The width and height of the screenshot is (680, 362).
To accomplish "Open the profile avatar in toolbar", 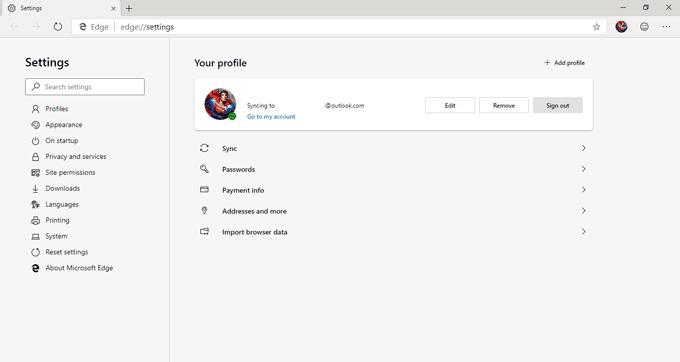I will pyautogui.click(x=621, y=27).
